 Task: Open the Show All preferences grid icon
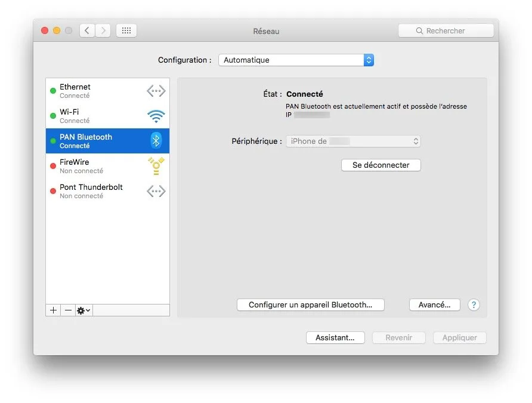126,30
